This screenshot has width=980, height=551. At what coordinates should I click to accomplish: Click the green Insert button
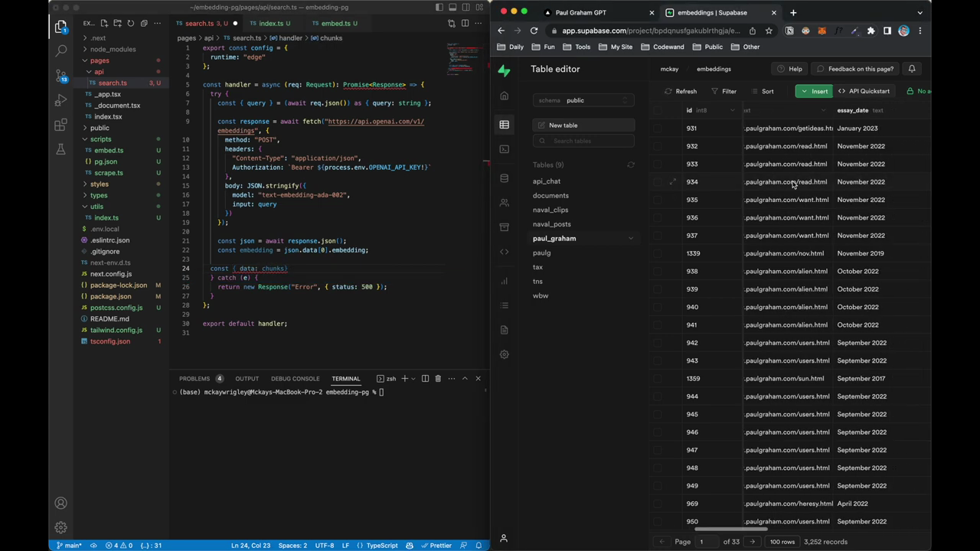tap(813, 91)
